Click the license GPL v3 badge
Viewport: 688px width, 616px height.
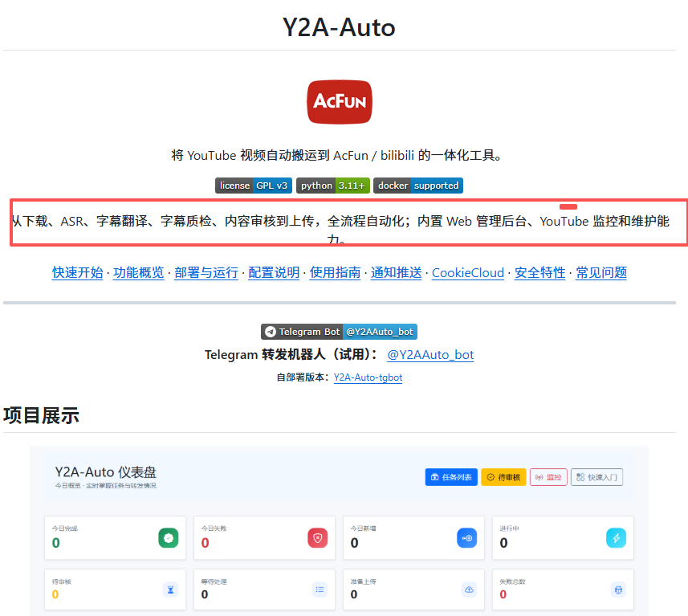click(x=253, y=186)
